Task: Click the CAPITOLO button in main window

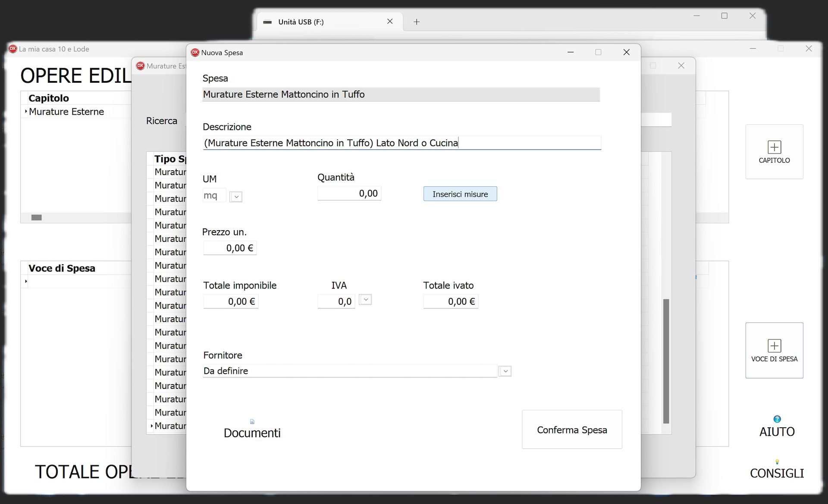Action: click(x=774, y=152)
